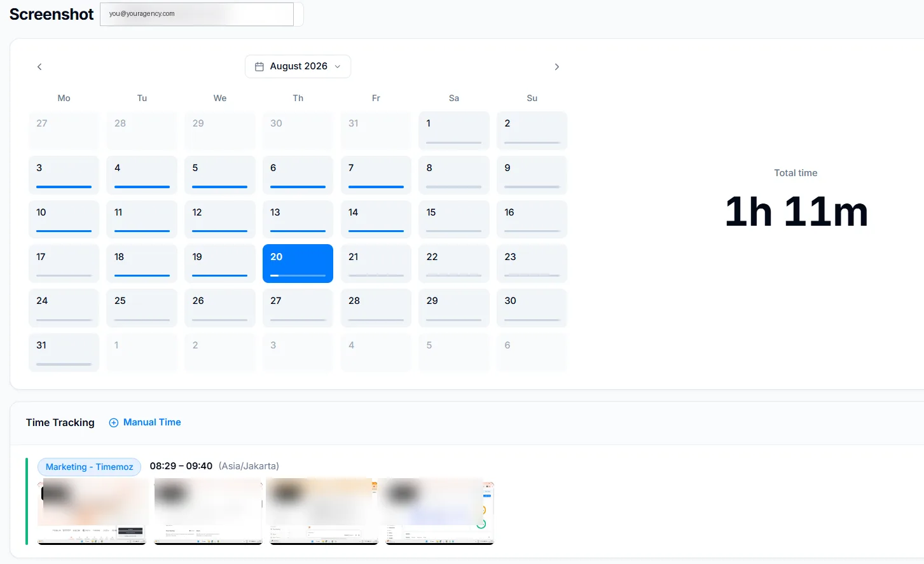Select current-month day 3 in the Monday column
The height and width of the screenshot is (564, 924).
click(64, 175)
